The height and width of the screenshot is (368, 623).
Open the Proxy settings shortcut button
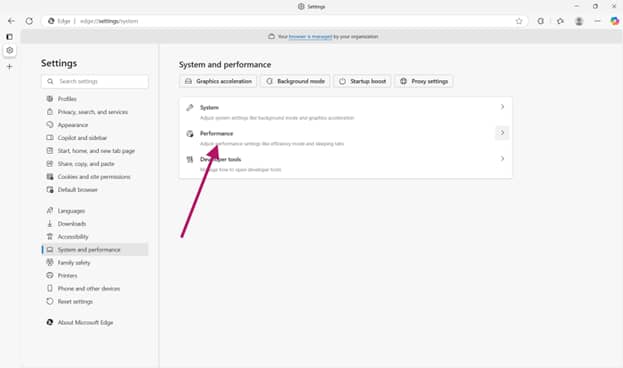coord(424,81)
